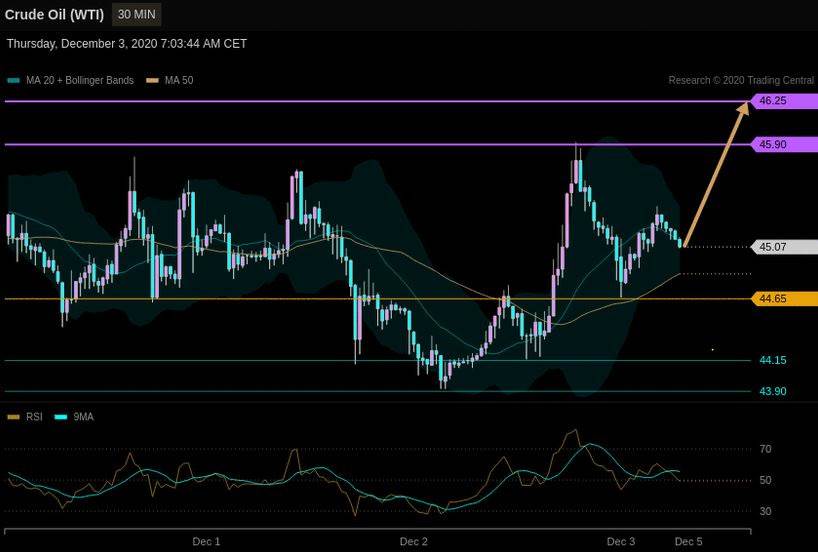This screenshot has height=552, width=818.
Task: Click the 30 MIN timeframe button
Action: point(137,15)
